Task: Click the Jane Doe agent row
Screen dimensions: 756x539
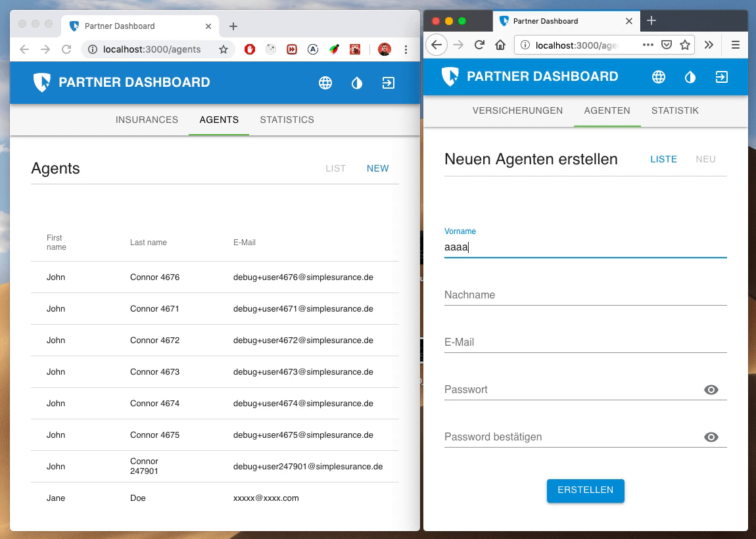Action: pyautogui.click(x=214, y=498)
